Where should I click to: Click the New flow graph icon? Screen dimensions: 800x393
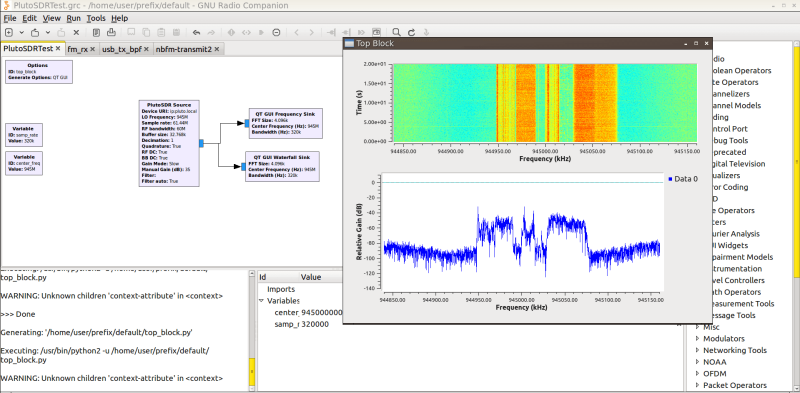(9, 32)
